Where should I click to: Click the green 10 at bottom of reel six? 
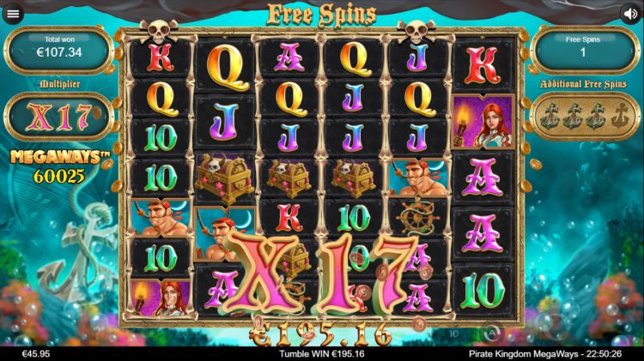483,291
